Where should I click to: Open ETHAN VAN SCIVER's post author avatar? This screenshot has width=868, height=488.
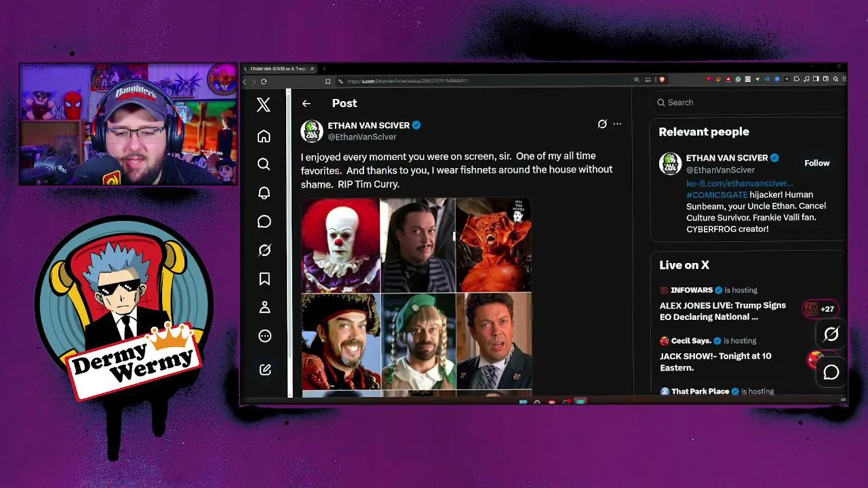(x=312, y=131)
